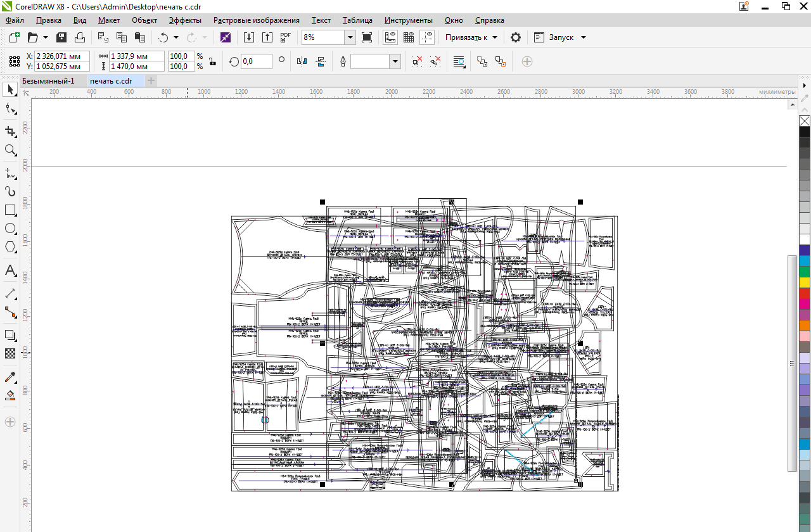Open the Undo history dropdown arrow

(x=176, y=37)
